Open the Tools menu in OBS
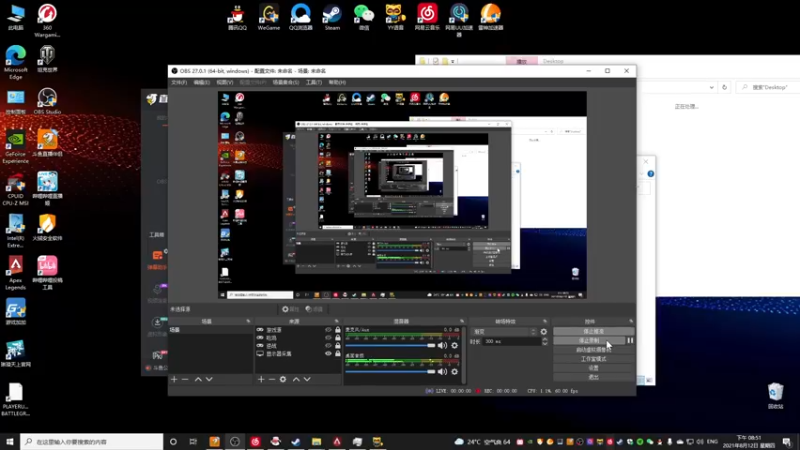800x450 pixels. [x=314, y=82]
